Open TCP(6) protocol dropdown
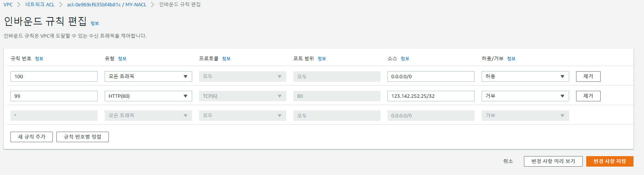This screenshot has width=644, height=175. [243, 96]
